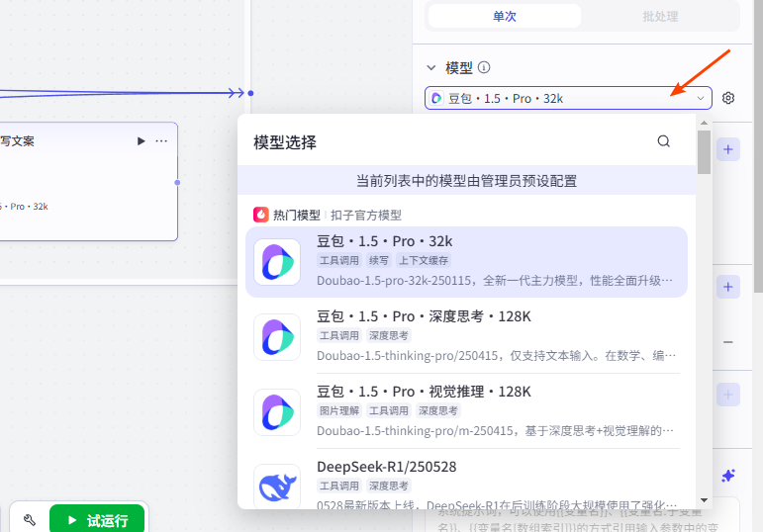The height and width of the screenshot is (532, 763).
Task: Switch to the 批处理 tab
Action: tap(660, 17)
